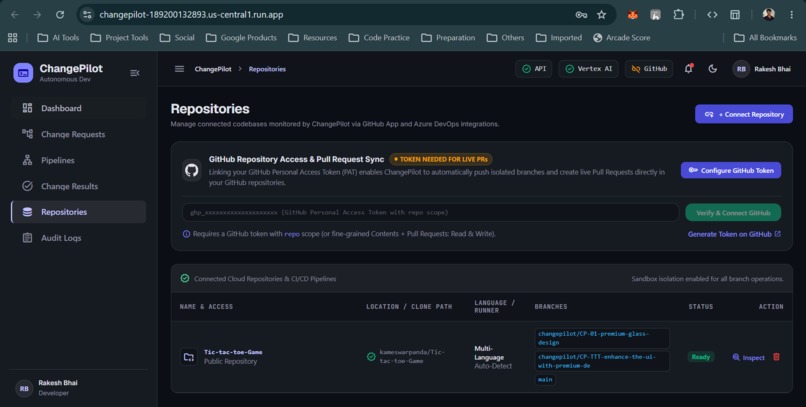Click the green check beside the kameswarpanda clone path
806x407 pixels.
click(x=371, y=357)
